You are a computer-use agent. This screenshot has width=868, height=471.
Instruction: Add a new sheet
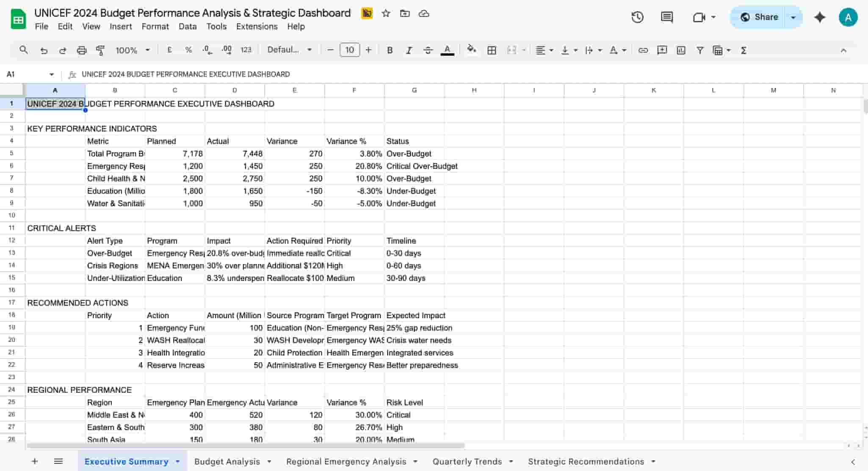click(x=35, y=461)
